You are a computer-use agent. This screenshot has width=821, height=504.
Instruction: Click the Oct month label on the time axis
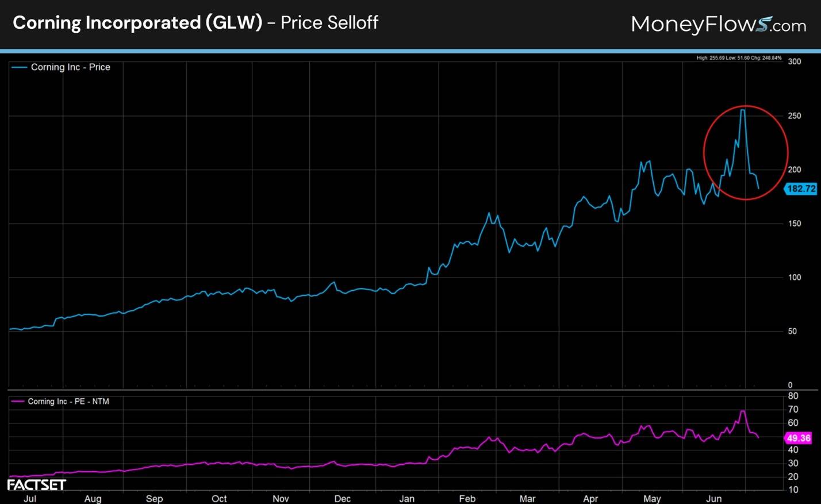click(219, 499)
